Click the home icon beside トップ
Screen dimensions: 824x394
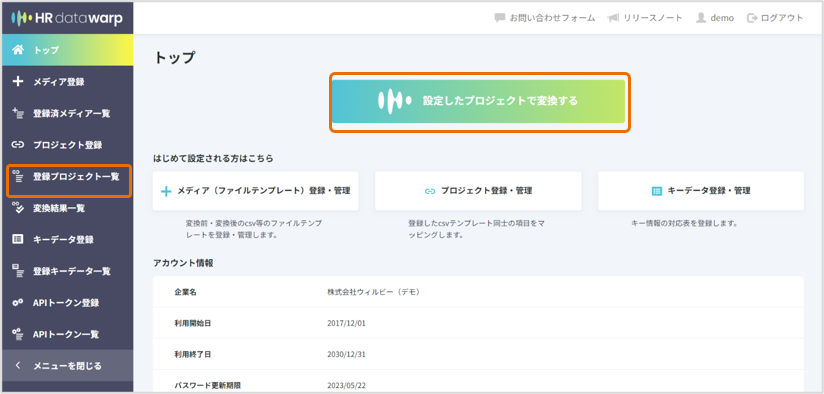18,50
